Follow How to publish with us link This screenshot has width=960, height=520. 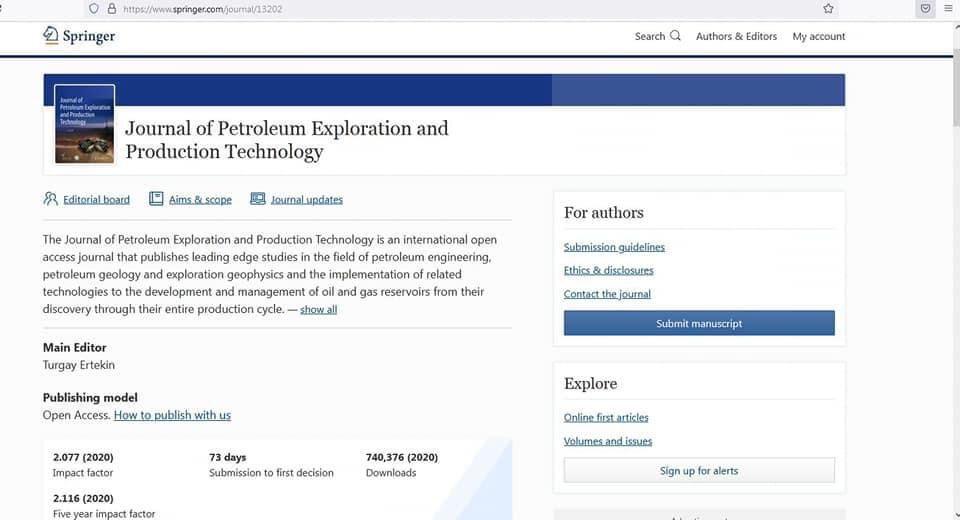(x=172, y=415)
